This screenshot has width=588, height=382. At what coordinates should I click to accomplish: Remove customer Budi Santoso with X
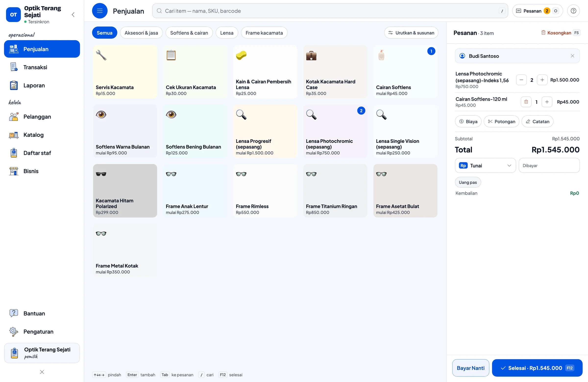pyautogui.click(x=572, y=56)
